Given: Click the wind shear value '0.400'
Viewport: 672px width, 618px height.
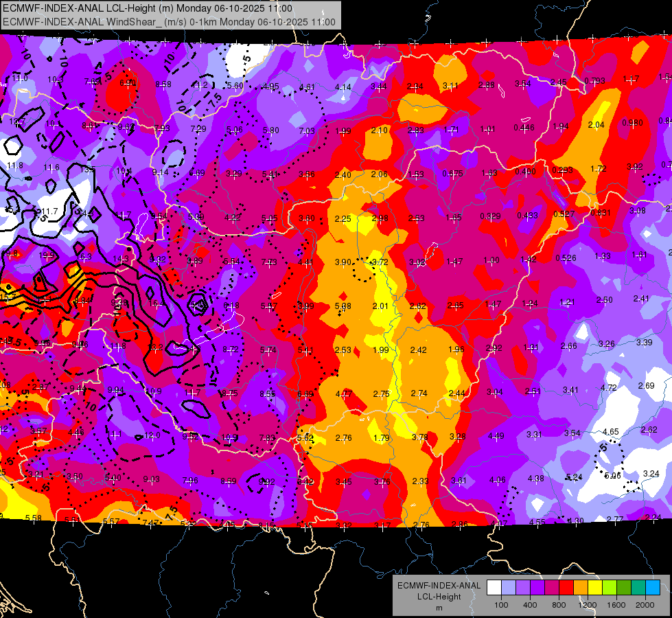Looking at the screenshot, I should 525,172.
